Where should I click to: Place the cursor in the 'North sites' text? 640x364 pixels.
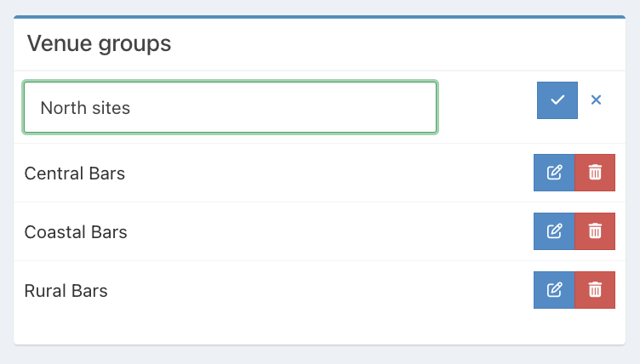(x=85, y=108)
